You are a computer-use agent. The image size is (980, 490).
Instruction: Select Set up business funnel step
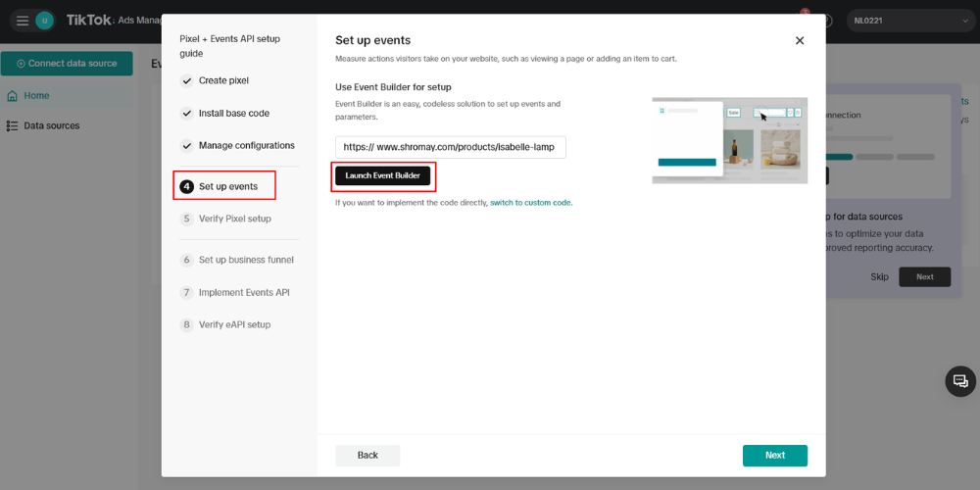(x=246, y=260)
